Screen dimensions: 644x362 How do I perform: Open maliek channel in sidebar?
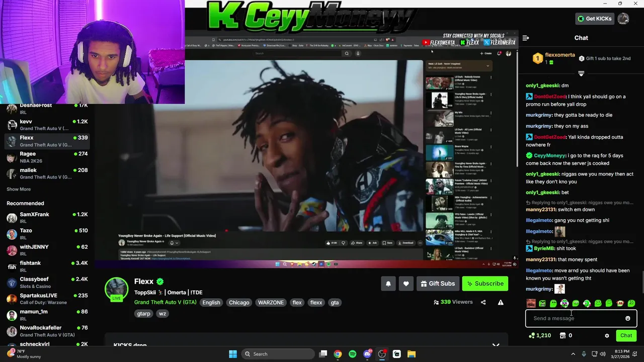click(x=47, y=173)
